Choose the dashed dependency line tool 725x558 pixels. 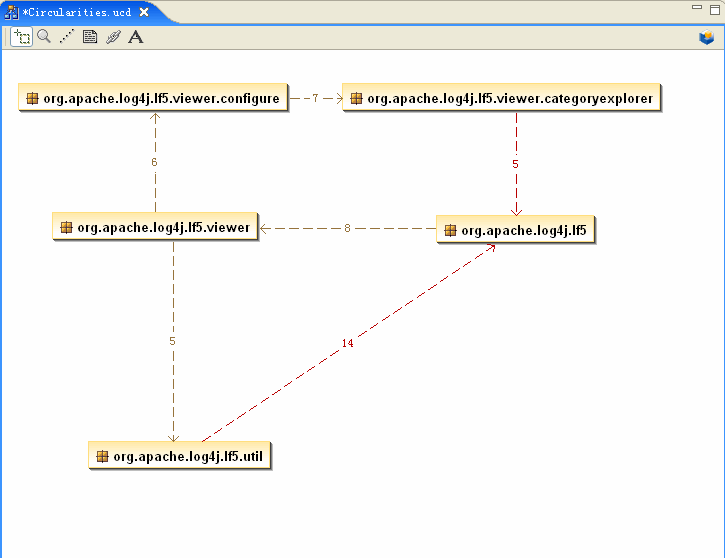(x=67, y=37)
